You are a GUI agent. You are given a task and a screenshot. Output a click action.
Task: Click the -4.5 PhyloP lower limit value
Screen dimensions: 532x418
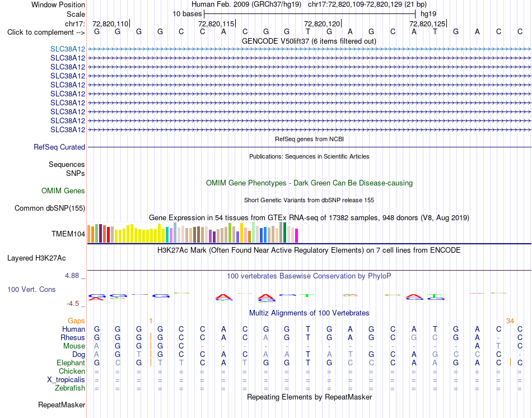(x=73, y=304)
